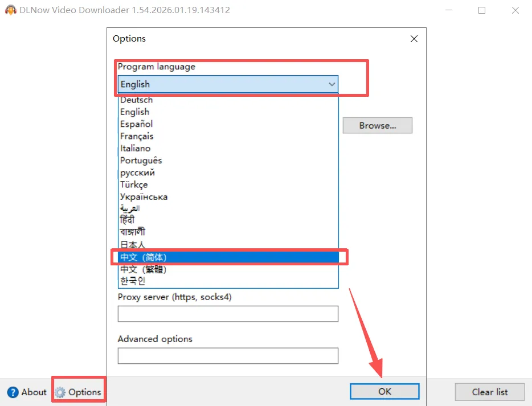Click the Clear list button

pyautogui.click(x=490, y=392)
